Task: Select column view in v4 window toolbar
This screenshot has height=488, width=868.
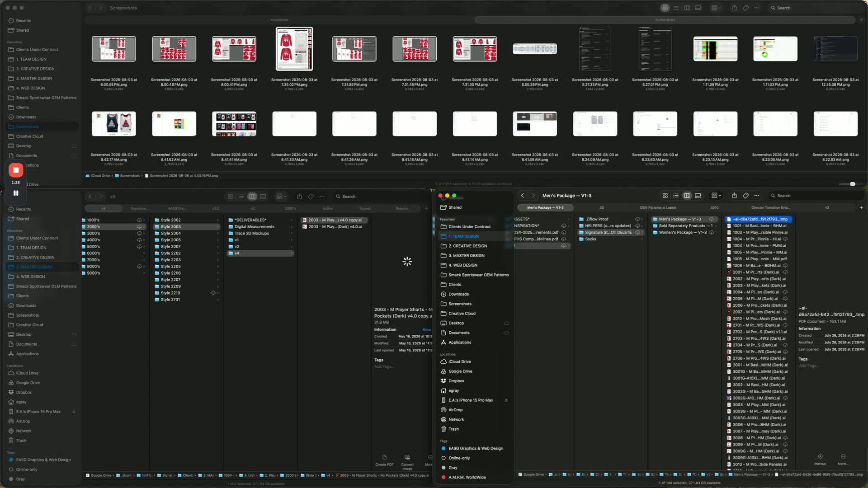Action: 252,197
